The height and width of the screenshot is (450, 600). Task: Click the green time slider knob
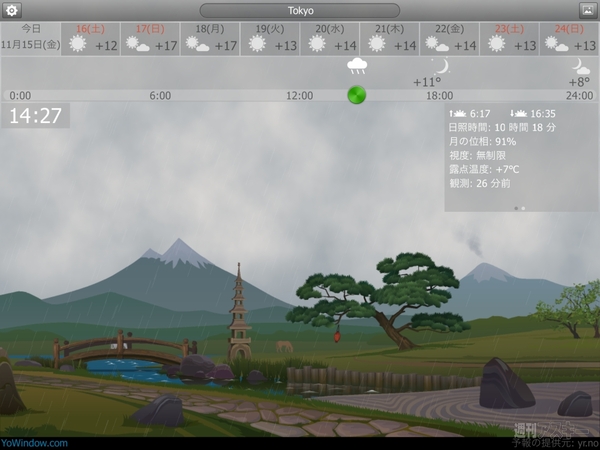tap(357, 95)
